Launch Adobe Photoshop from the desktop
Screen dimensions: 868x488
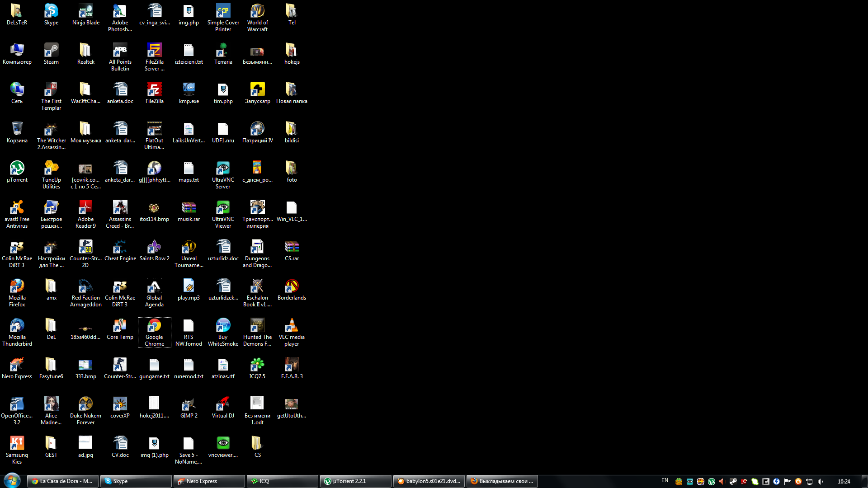(x=120, y=18)
